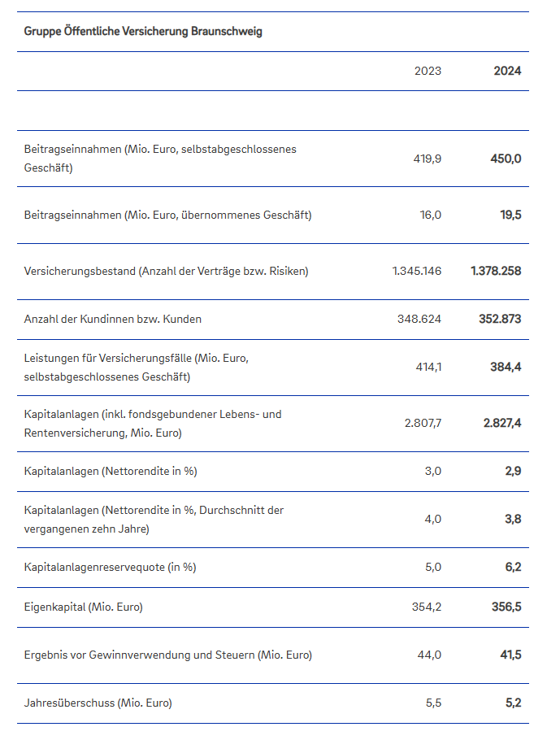
Task: Click the value 5,2
Action: tap(514, 703)
